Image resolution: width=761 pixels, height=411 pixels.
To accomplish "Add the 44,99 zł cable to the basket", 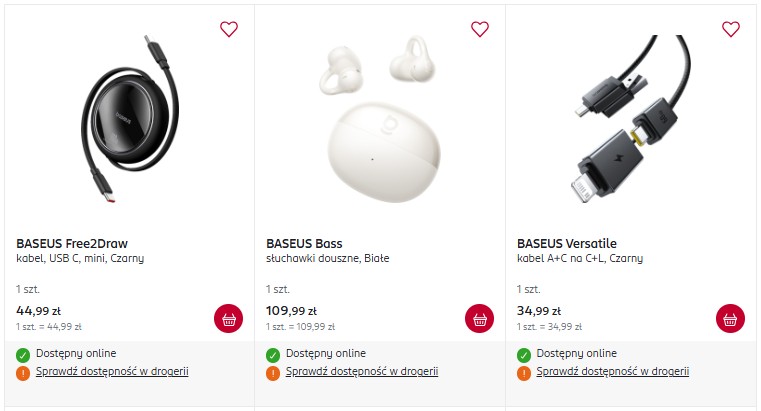I will [229, 319].
